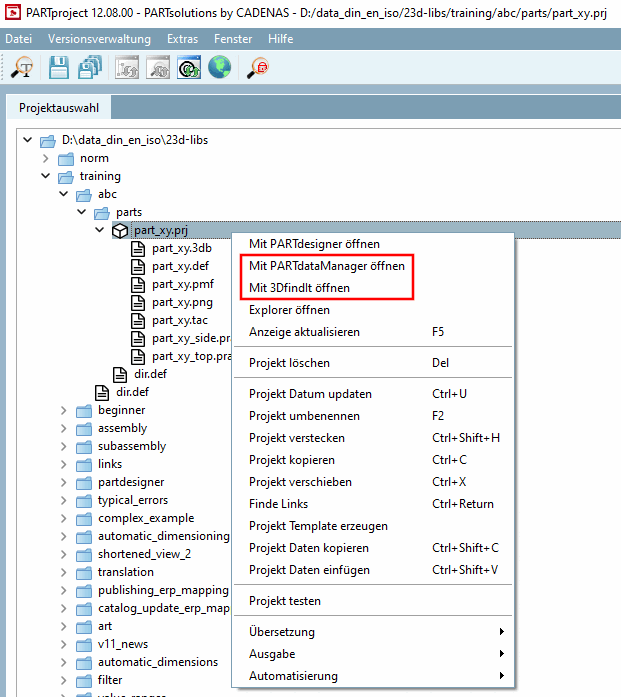Click the folder icon beside filter
This screenshot has height=697, width=621.
click(84, 681)
